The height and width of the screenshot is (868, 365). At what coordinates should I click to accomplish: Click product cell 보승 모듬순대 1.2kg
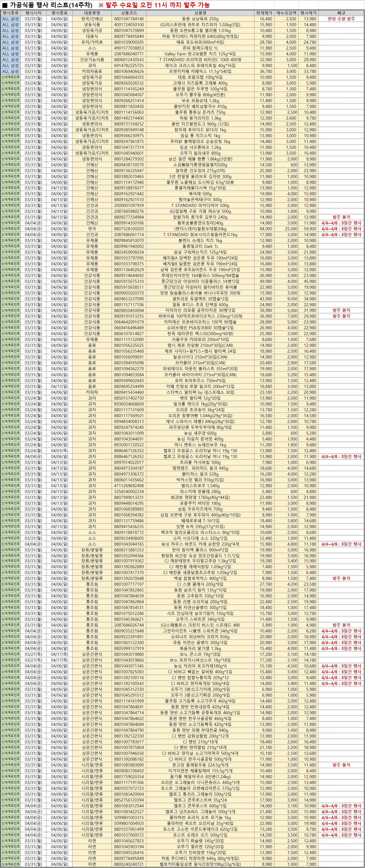pyautogui.click(x=200, y=101)
